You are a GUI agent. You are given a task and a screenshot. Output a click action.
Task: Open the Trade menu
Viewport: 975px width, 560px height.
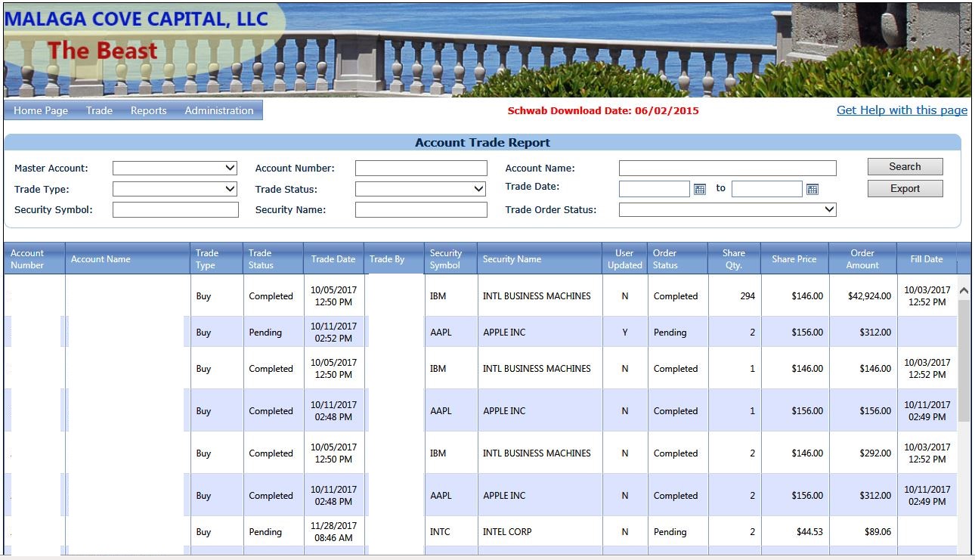coord(99,110)
